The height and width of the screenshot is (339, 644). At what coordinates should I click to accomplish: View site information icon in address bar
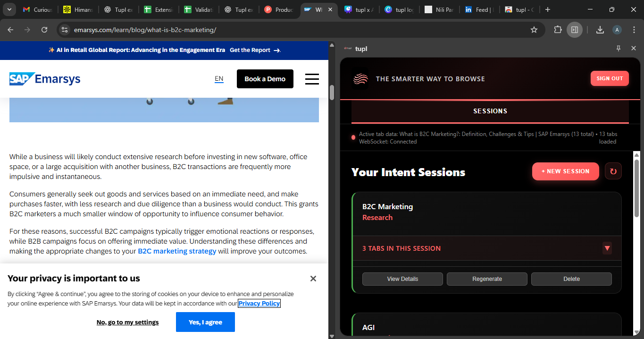coord(65,30)
